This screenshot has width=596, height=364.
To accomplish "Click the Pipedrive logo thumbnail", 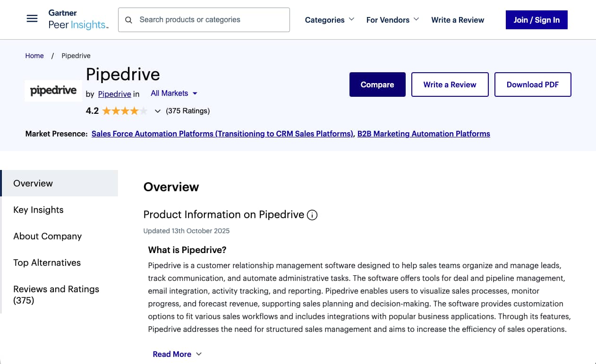I will click(53, 91).
